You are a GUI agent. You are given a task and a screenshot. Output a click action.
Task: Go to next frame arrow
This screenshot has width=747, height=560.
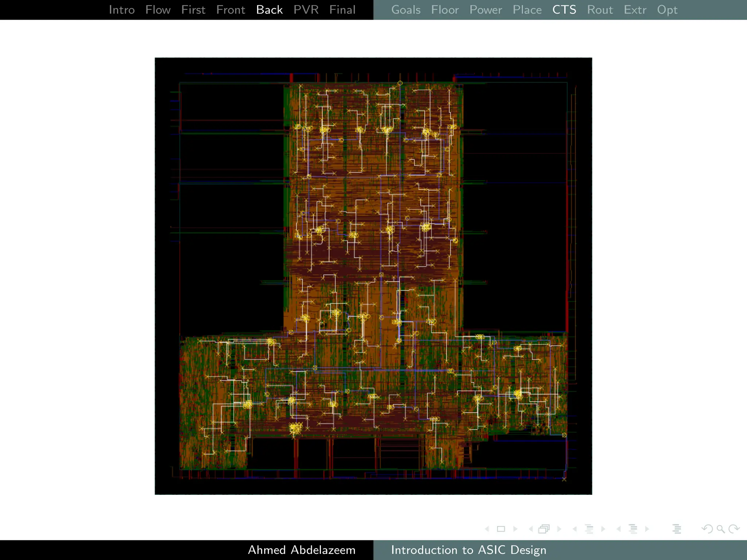coord(559,529)
